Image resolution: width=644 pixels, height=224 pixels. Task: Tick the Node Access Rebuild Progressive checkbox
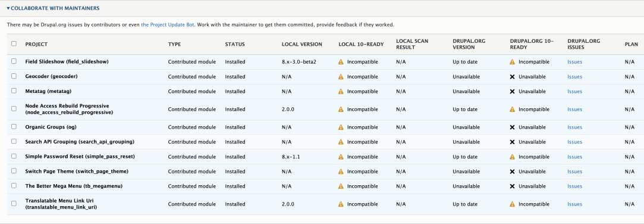coord(14,108)
